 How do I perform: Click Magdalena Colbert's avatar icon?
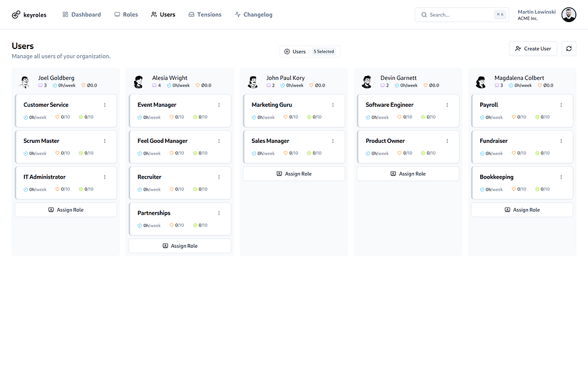pyautogui.click(x=481, y=82)
